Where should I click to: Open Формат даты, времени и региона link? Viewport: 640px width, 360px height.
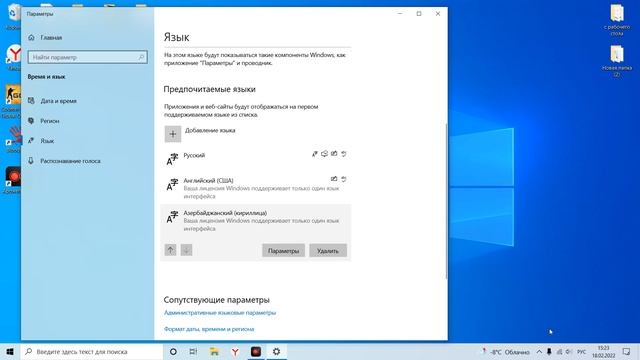click(x=209, y=329)
